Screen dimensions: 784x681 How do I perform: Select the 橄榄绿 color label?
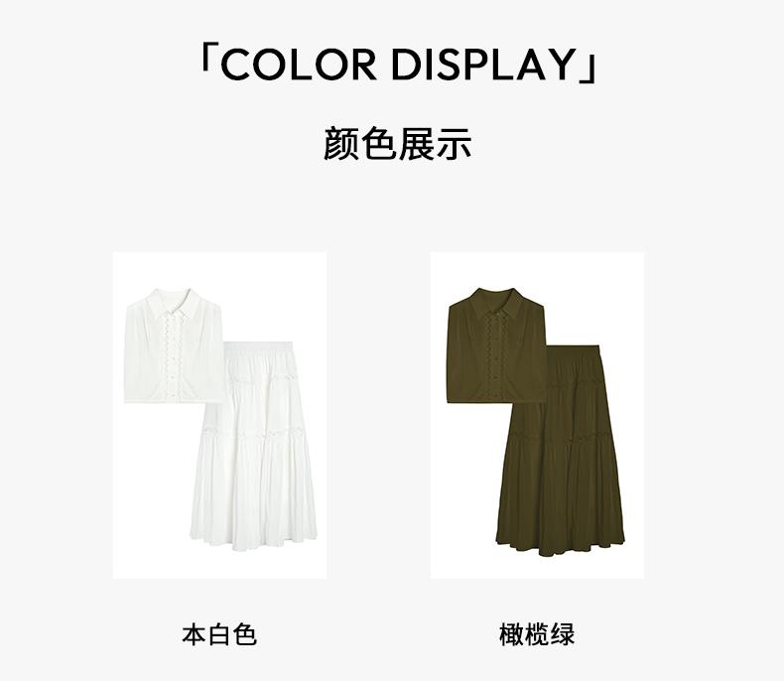click(x=537, y=634)
